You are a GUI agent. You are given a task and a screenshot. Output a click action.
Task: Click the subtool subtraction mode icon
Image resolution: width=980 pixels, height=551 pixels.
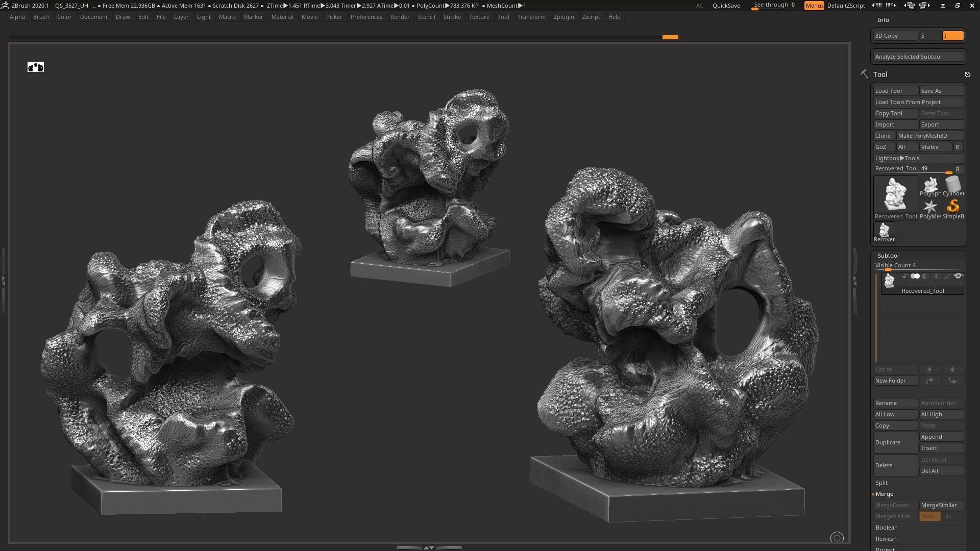(925, 277)
